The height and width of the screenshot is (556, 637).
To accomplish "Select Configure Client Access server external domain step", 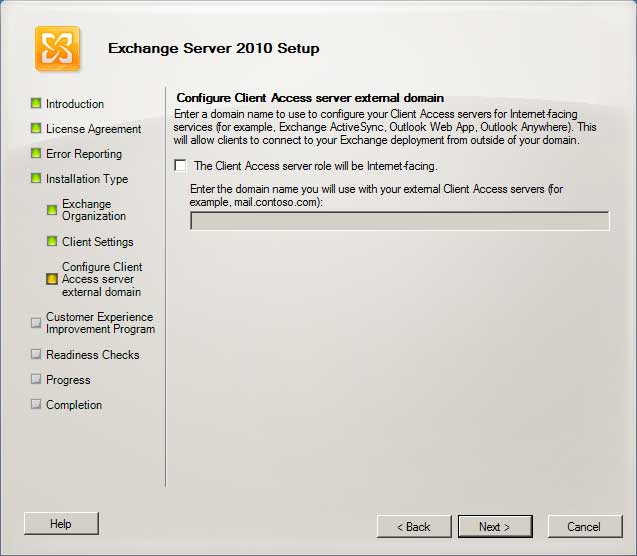I will click(x=102, y=280).
